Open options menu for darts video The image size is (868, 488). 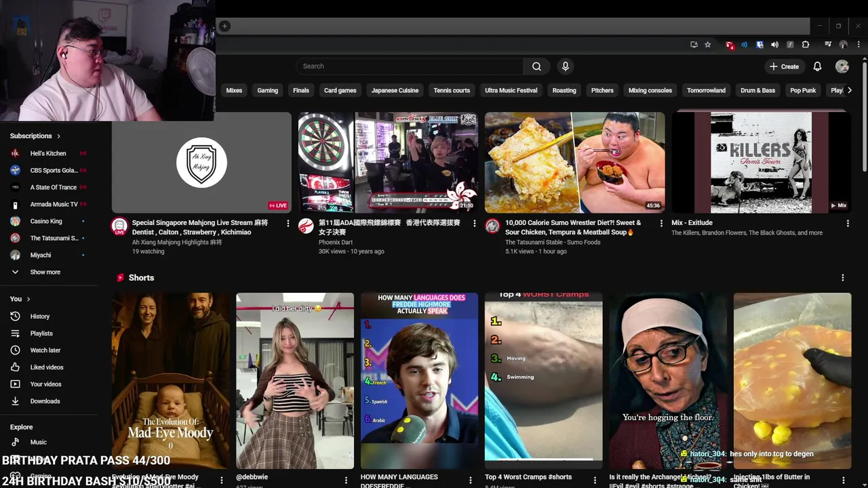(474, 223)
